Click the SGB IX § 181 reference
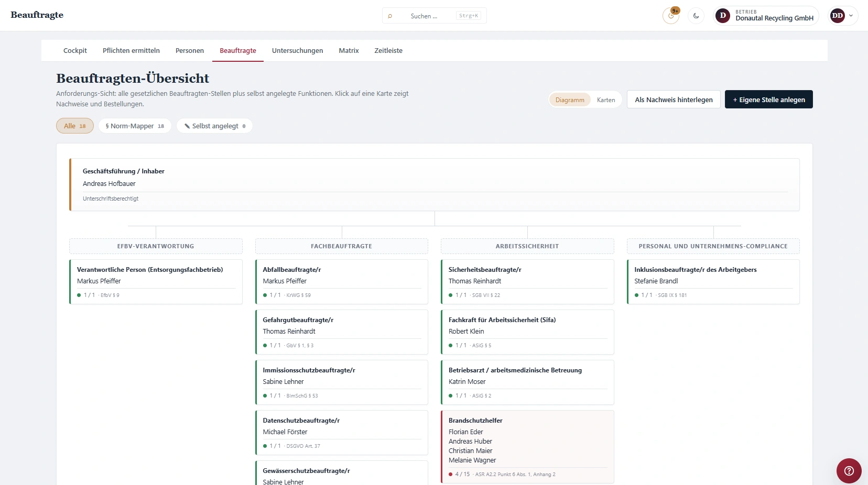This screenshot has width=868, height=485. 672,295
